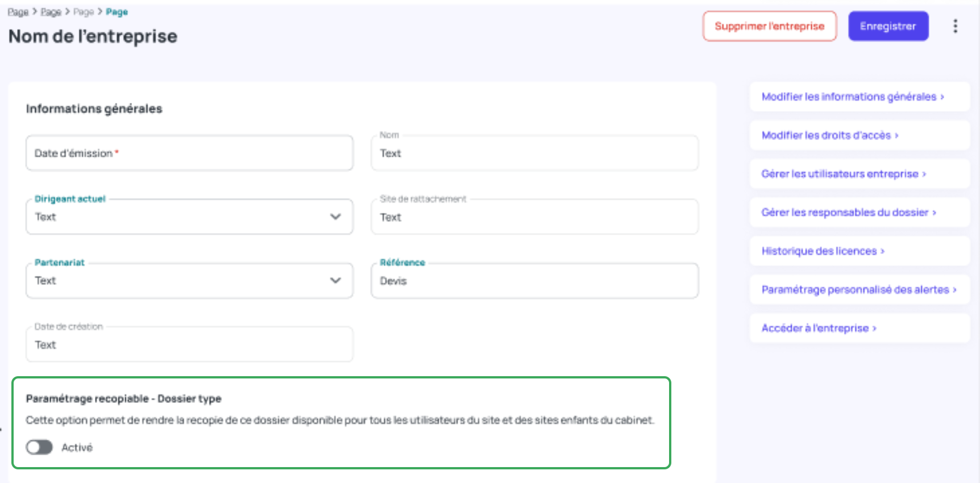Focus the Nom text field
The image size is (980, 483).
[534, 153]
